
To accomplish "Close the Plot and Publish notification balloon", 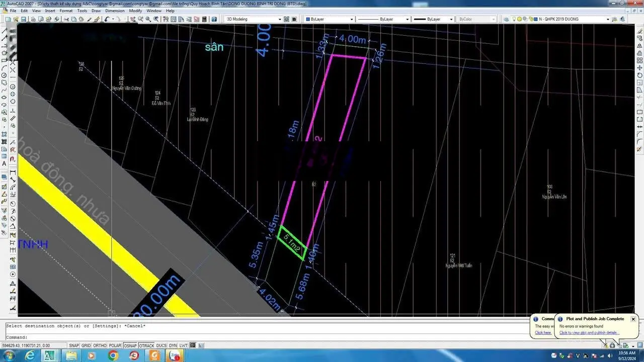I will tap(633, 319).
